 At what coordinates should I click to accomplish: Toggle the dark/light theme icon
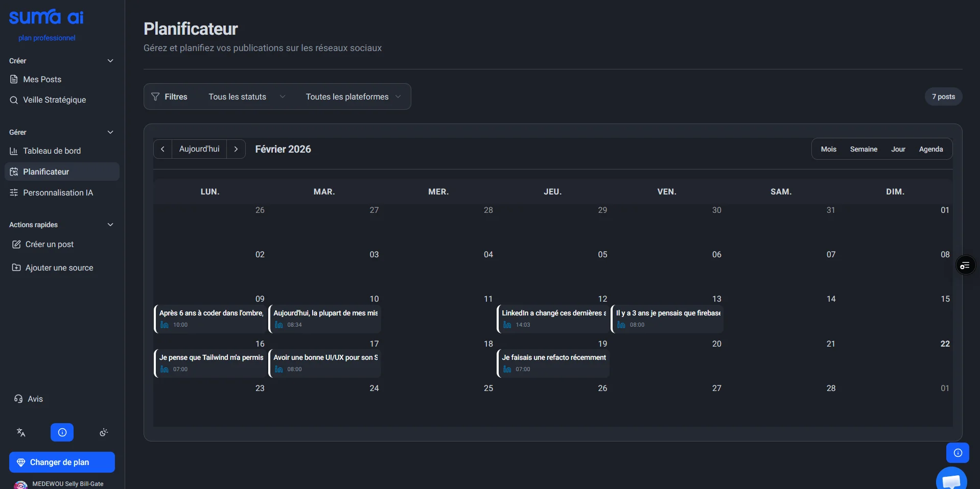(104, 432)
